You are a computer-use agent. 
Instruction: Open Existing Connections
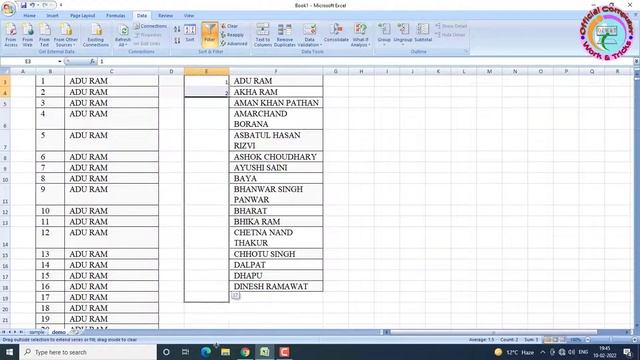96,35
